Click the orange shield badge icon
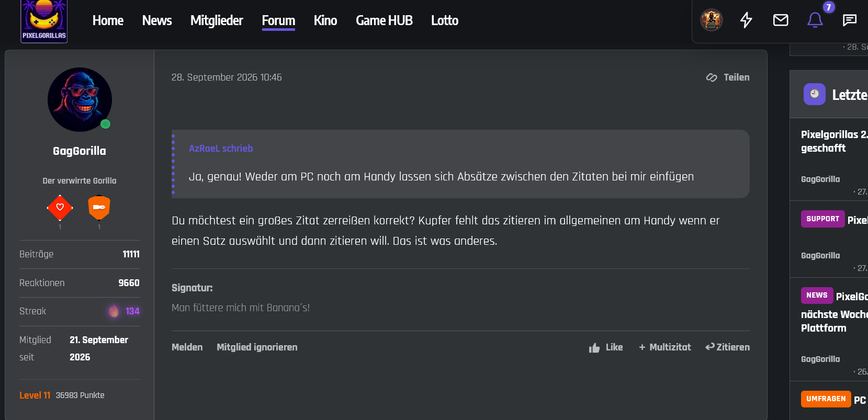The image size is (868, 420). coord(99,208)
